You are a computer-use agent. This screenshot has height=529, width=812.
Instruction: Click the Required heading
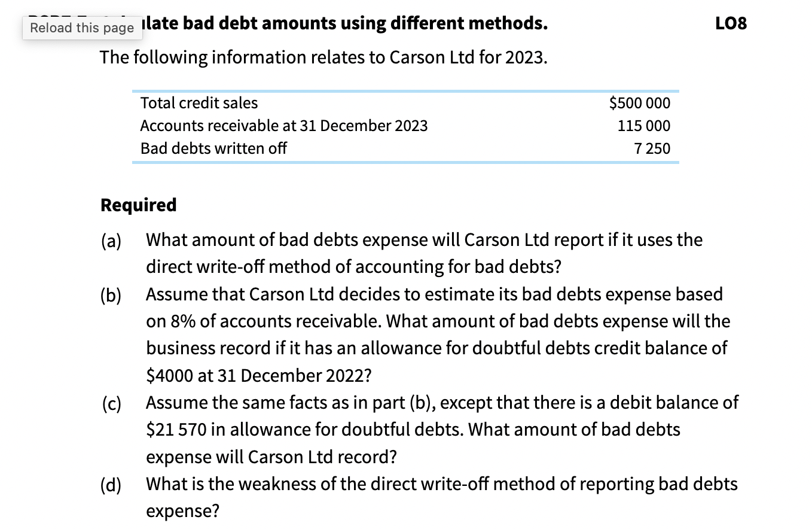point(138,205)
